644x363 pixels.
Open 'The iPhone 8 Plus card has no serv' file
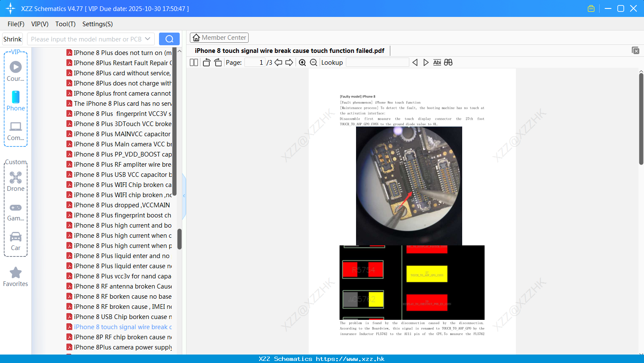(x=119, y=104)
